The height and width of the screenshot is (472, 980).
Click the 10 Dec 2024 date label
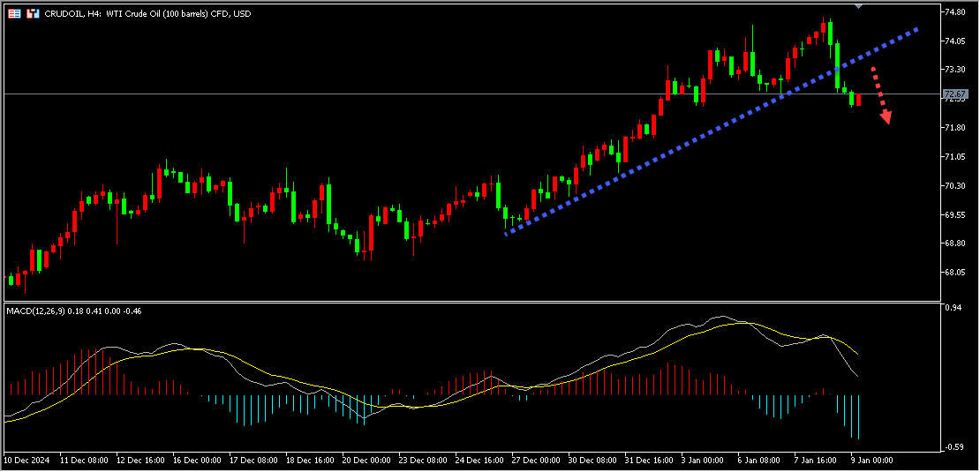click(x=29, y=461)
